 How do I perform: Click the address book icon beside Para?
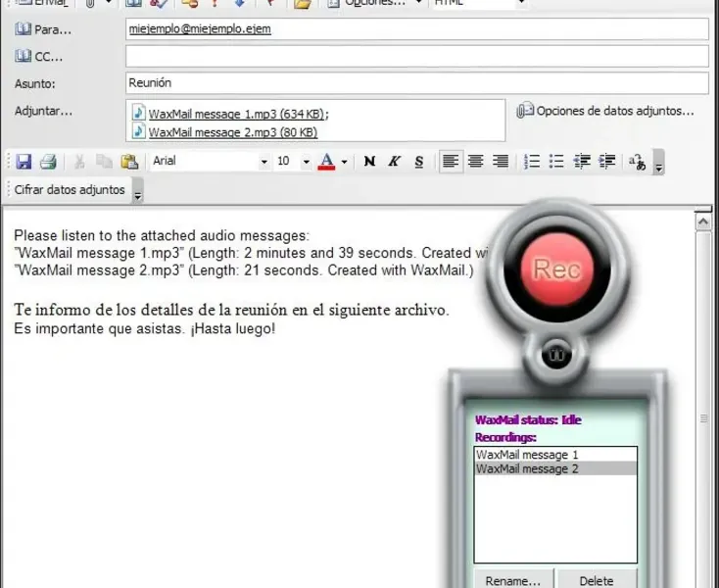[x=23, y=28]
